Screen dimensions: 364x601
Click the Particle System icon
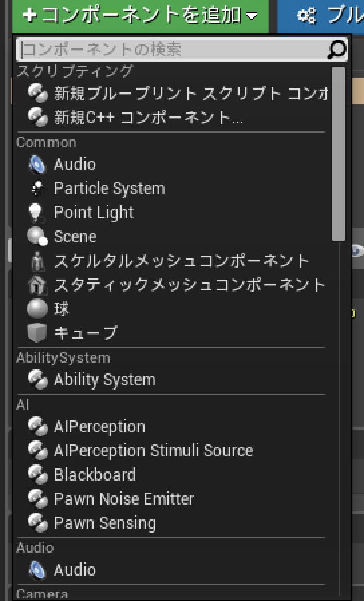click(37, 188)
